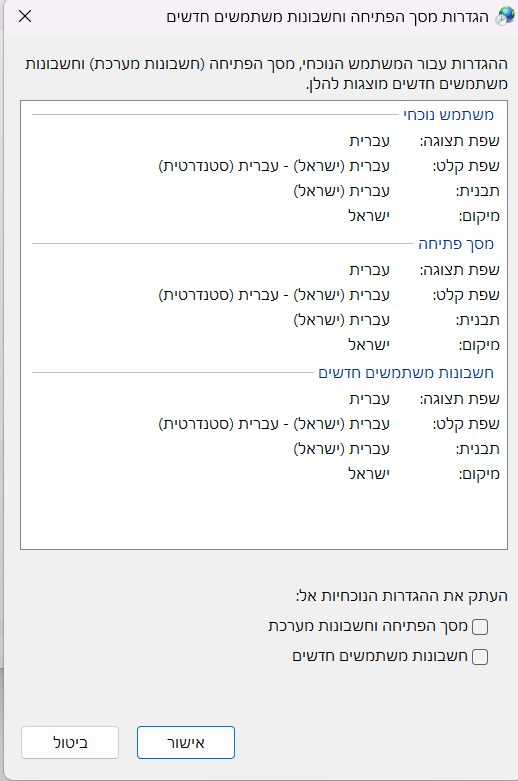518x781 pixels.
Task: Click the 'תבנית' format value under 'משתמש נוכחי'
Action: pyautogui.click(x=342, y=191)
